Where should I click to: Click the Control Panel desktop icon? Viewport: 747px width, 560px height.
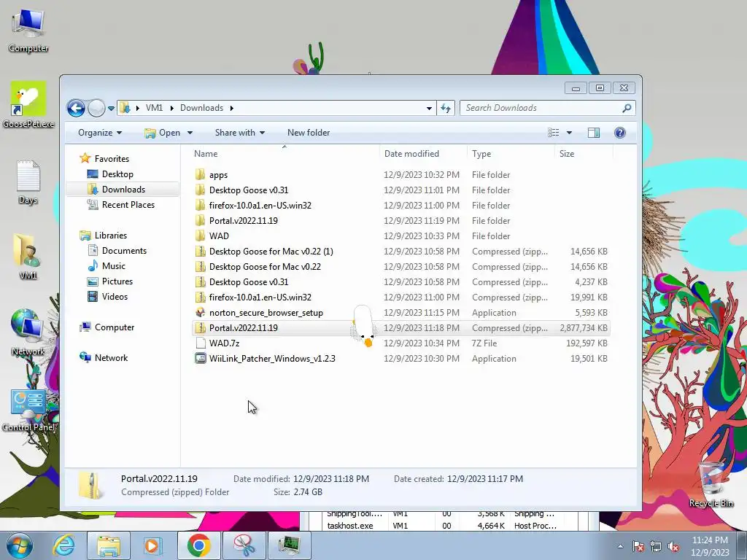tap(28, 411)
